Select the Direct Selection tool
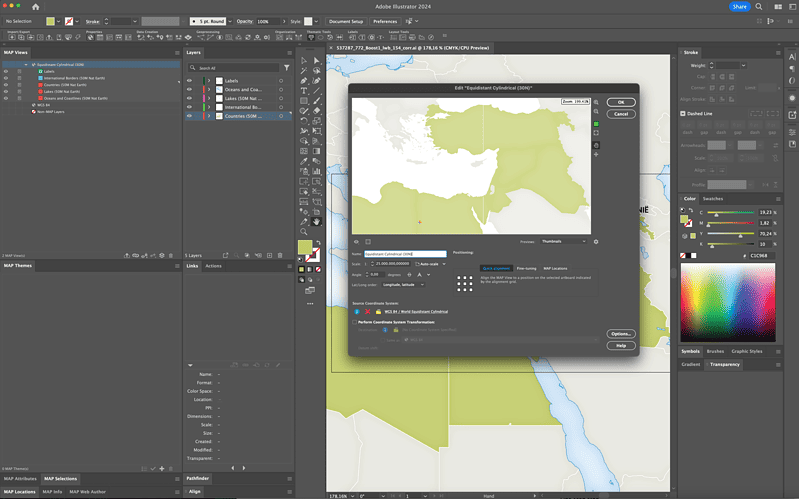The width and height of the screenshot is (799, 499). pyautogui.click(x=316, y=61)
